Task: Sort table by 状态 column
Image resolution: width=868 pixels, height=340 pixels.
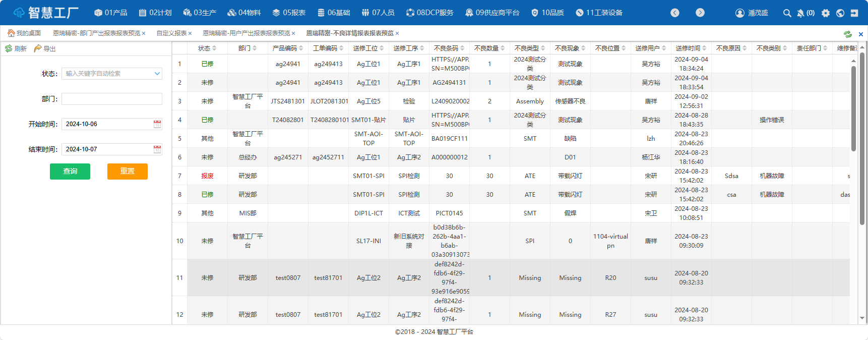Action: 207,48
